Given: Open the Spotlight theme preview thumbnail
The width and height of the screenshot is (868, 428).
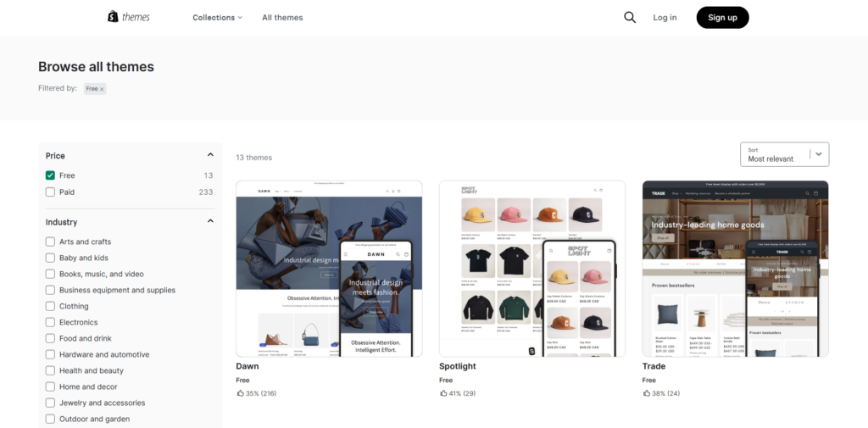Looking at the screenshot, I should (532, 269).
